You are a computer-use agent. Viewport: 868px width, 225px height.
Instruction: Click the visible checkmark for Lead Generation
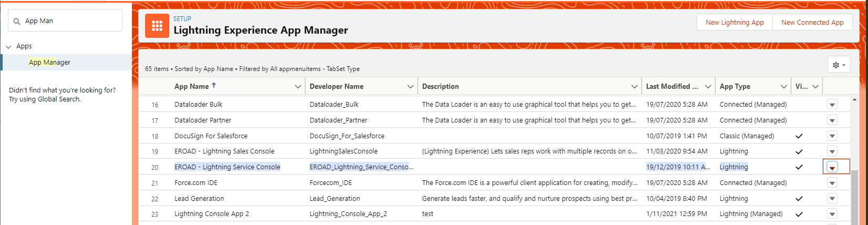click(799, 199)
